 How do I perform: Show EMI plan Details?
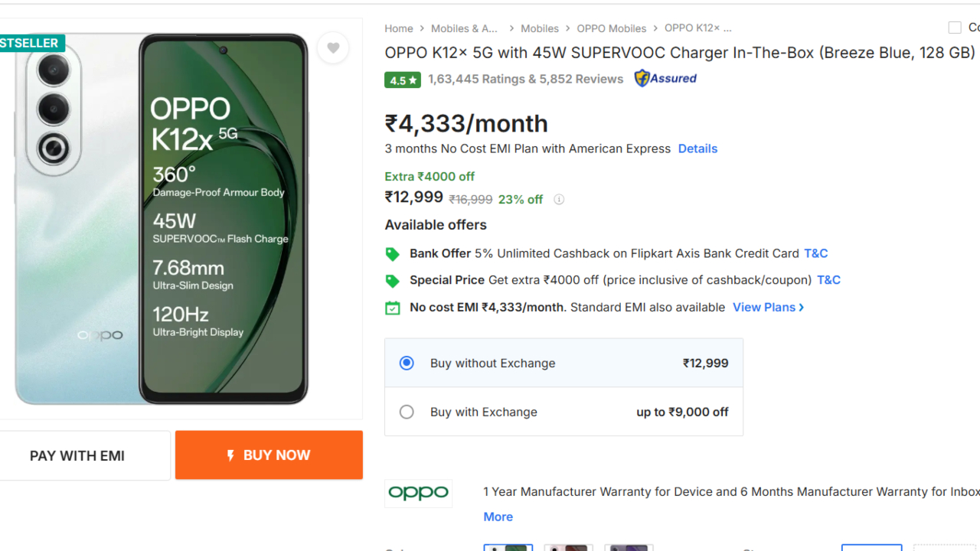697,148
